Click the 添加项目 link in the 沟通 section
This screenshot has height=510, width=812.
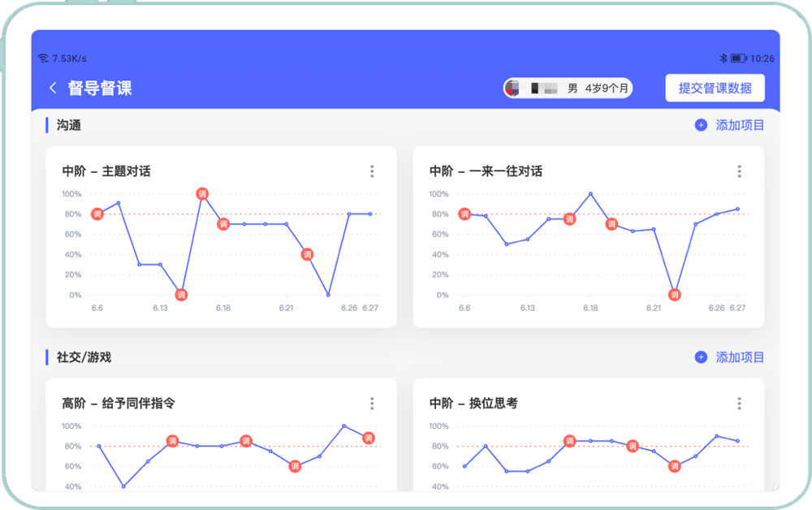click(x=740, y=126)
